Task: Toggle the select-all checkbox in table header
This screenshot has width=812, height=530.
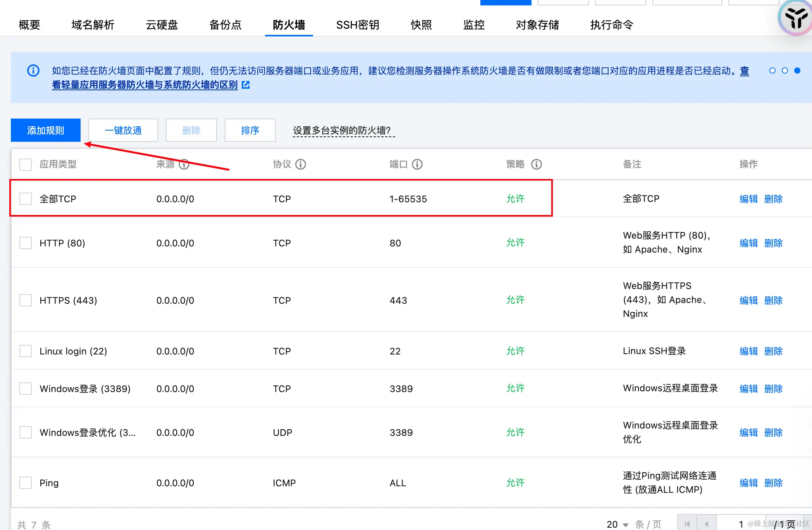Action: coord(26,164)
